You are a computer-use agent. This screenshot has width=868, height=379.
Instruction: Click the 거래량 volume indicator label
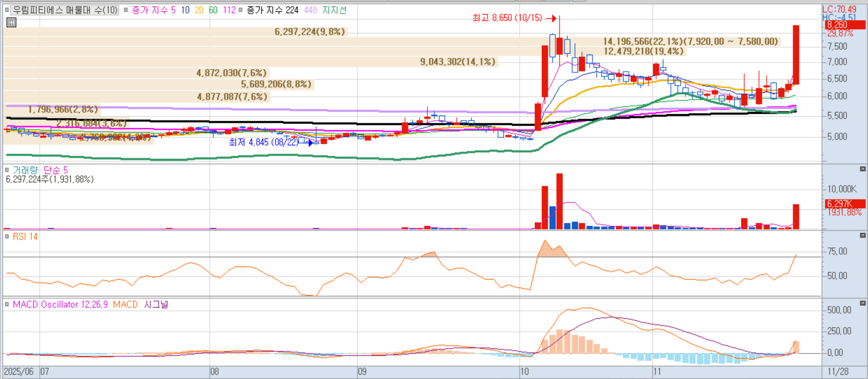click(25, 170)
